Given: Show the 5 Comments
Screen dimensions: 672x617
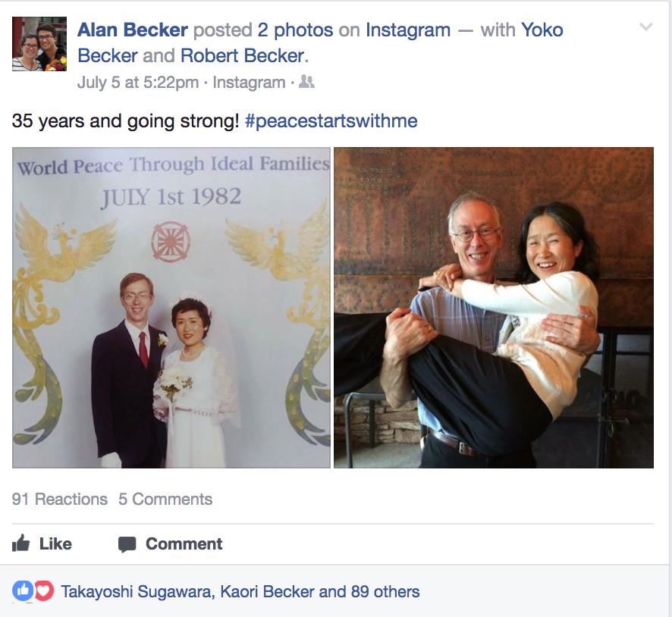Looking at the screenshot, I should [165, 499].
